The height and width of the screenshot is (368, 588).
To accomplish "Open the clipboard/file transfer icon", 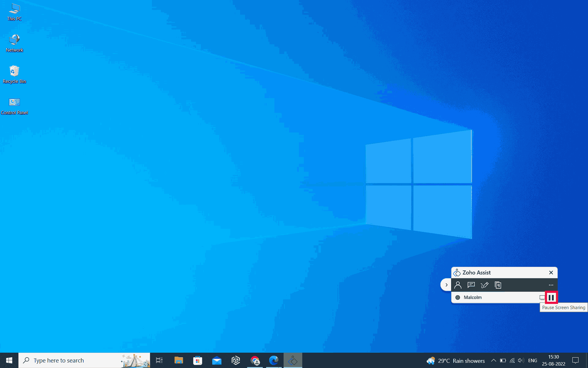I will click(498, 285).
